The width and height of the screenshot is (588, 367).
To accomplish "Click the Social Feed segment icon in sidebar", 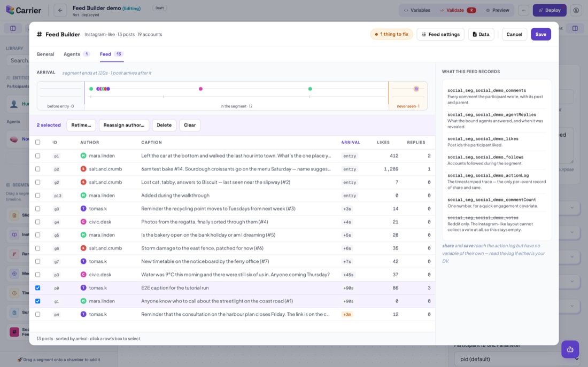I will pos(14,332).
